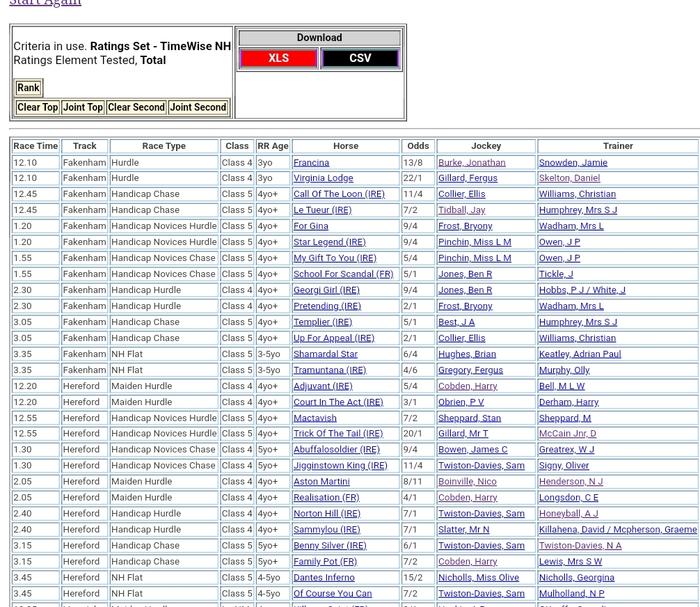Choose the Joint Second button
The height and width of the screenshot is (607, 700).
point(198,107)
